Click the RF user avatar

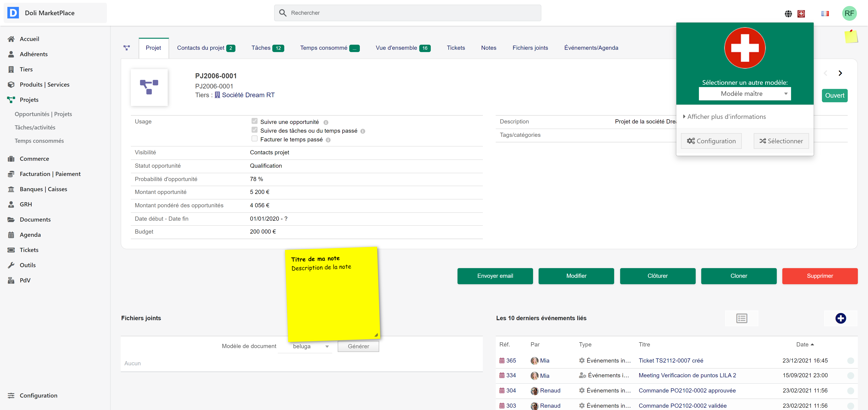[849, 14]
